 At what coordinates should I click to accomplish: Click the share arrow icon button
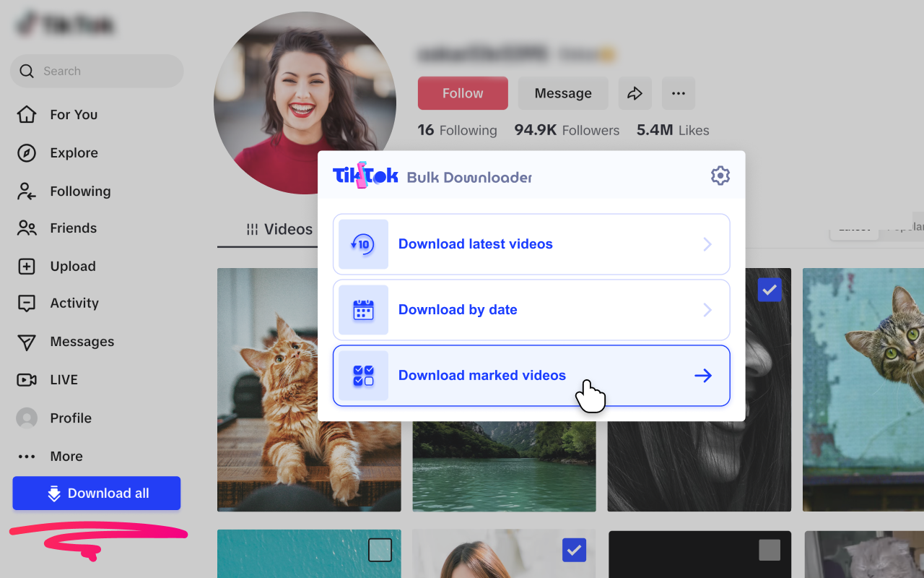pyautogui.click(x=635, y=93)
